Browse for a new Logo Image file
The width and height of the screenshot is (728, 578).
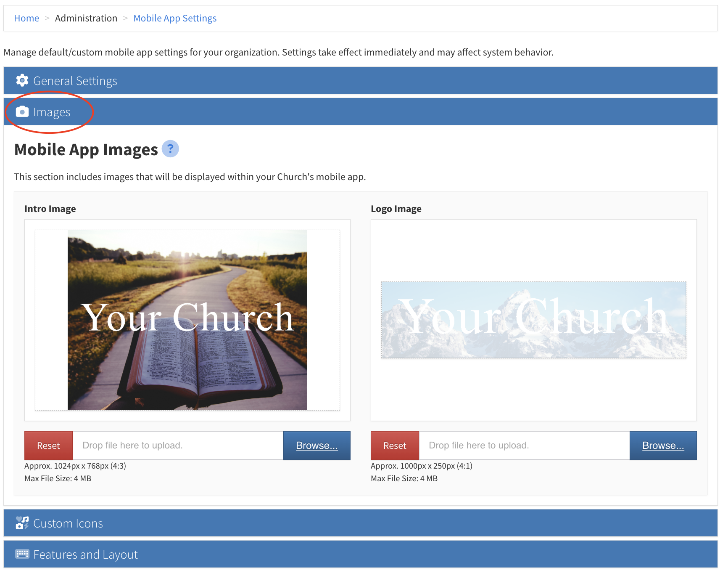663,445
